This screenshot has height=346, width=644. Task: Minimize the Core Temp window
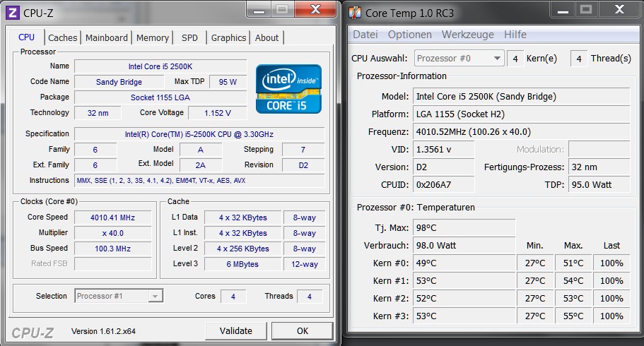coord(563,10)
